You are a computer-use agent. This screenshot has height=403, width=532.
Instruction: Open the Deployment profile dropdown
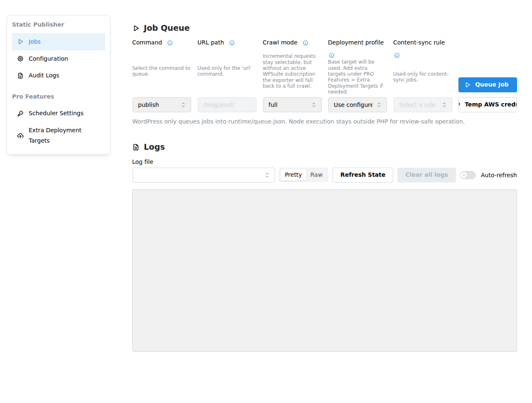357,105
